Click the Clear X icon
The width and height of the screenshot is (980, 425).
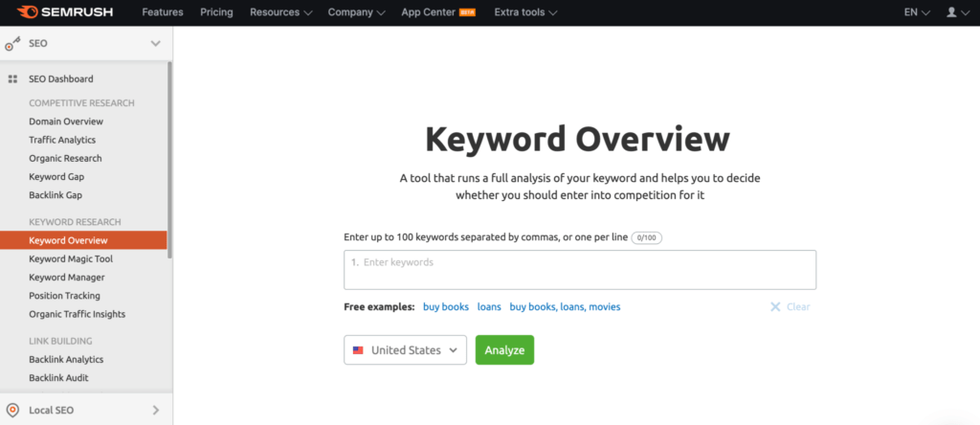tap(775, 307)
